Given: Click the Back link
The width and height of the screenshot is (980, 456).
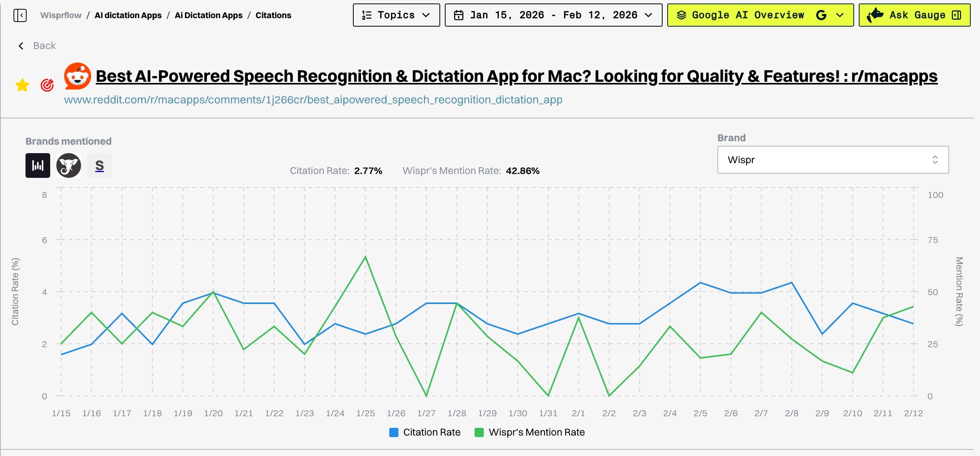Looking at the screenshot, I should pyautogui.click(x=44, y=46).
